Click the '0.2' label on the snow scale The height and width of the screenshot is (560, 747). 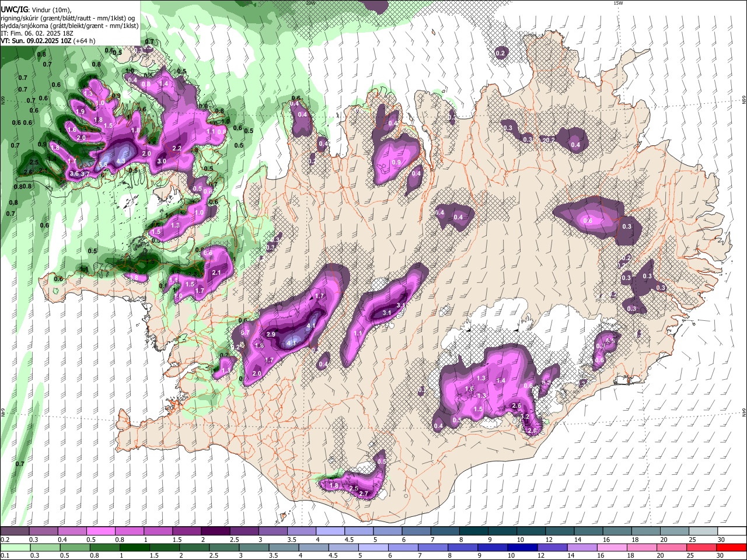tap(5, 540)
